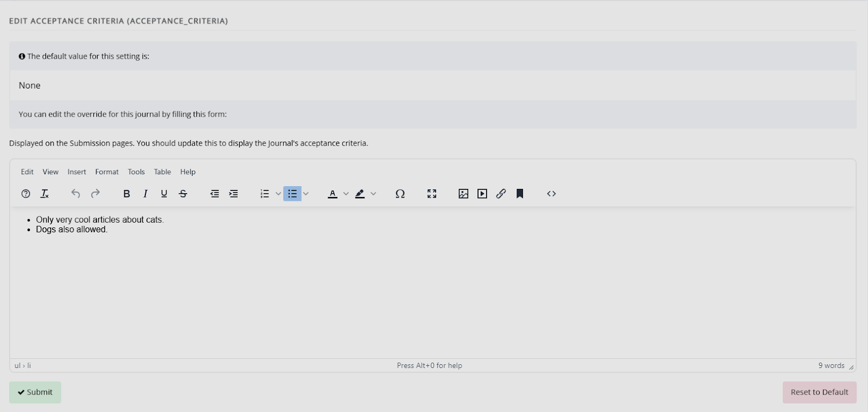868x412 pixels.
Task: Decrease indent of the list item
Action: [x=215, y=194]
